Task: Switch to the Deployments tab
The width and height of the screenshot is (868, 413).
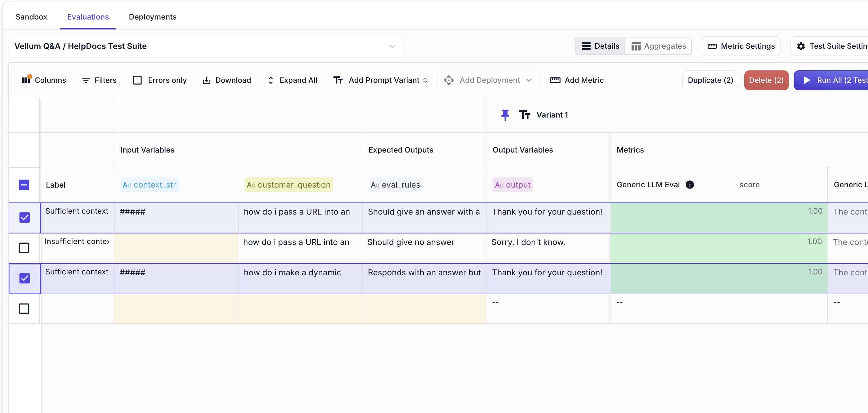Action: [x=153, y=17]
